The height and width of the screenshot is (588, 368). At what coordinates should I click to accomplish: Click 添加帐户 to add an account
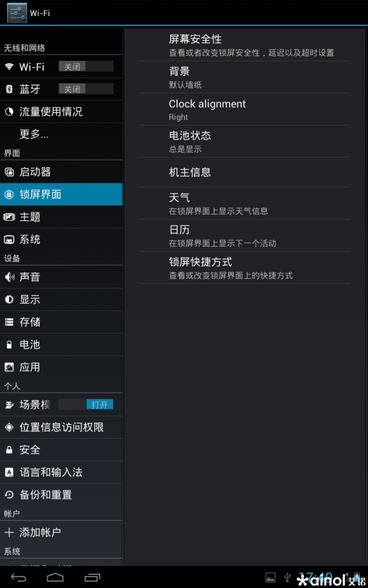(61, 532)
